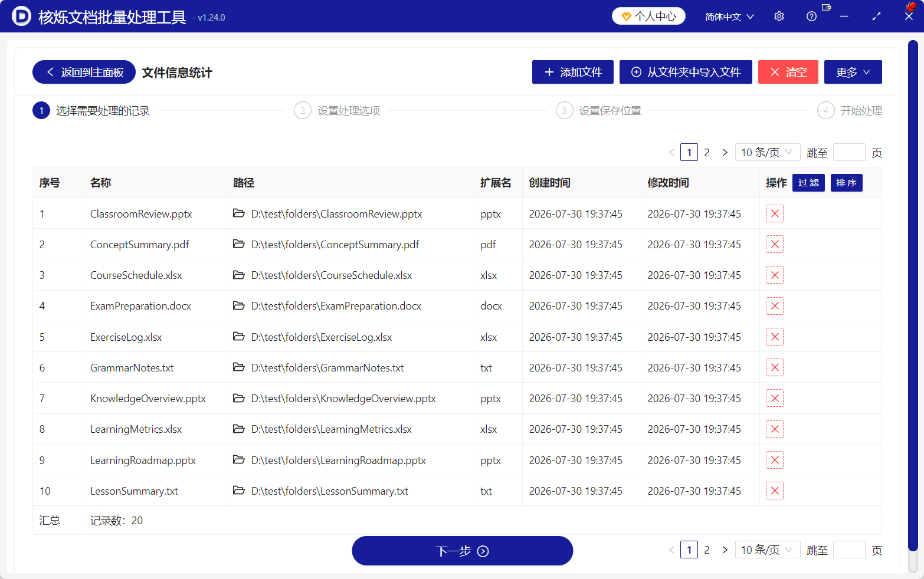The image size is (924, 579).
Task: Open folder for KnowledgeOverview.pptx path
Action: (x=239, y=398)
